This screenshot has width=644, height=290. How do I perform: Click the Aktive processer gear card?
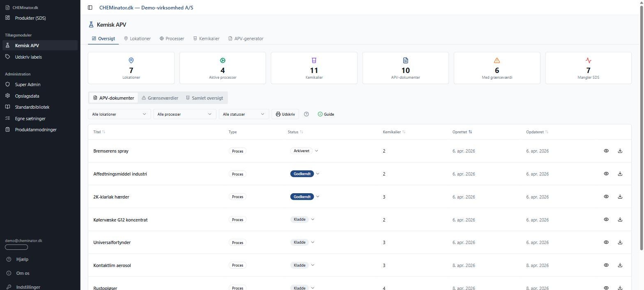click(x=223, y=68)
